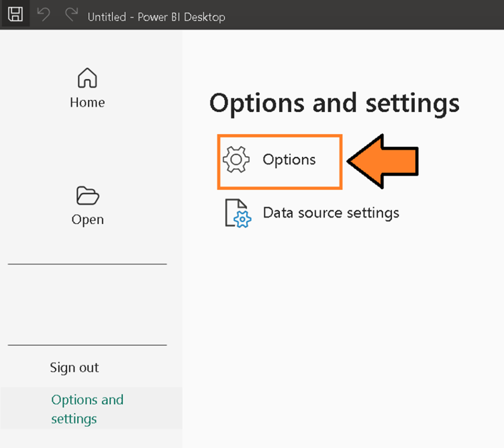Select Sign out in sidebar
The image size is (504, 448).
[x=74, y=368]
